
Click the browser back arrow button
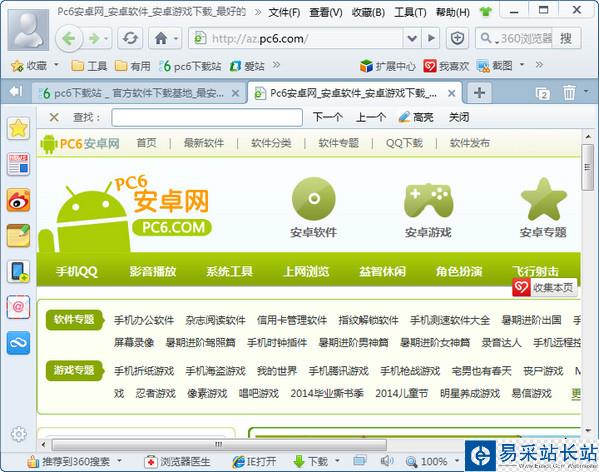(69, 38)
